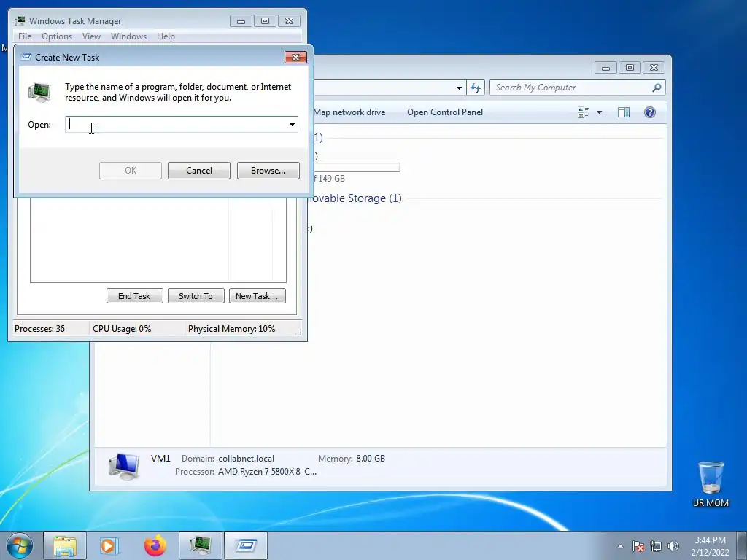The height and width of the screenshot is (560, 747).
Task: Open network status tray icon
Action: [656, 546]
